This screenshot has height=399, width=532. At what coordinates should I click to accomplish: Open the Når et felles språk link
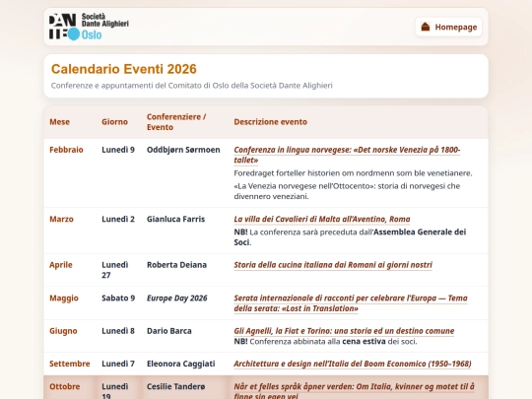point(354,391)
